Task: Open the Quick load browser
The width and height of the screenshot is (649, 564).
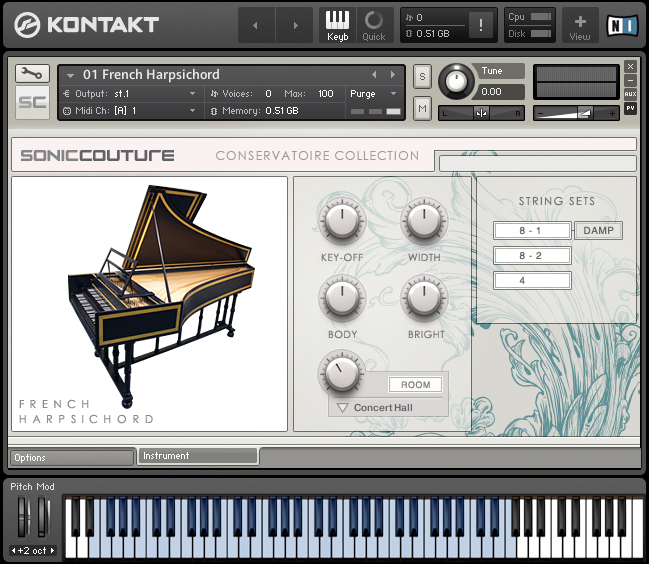Action: click(374, 25)
